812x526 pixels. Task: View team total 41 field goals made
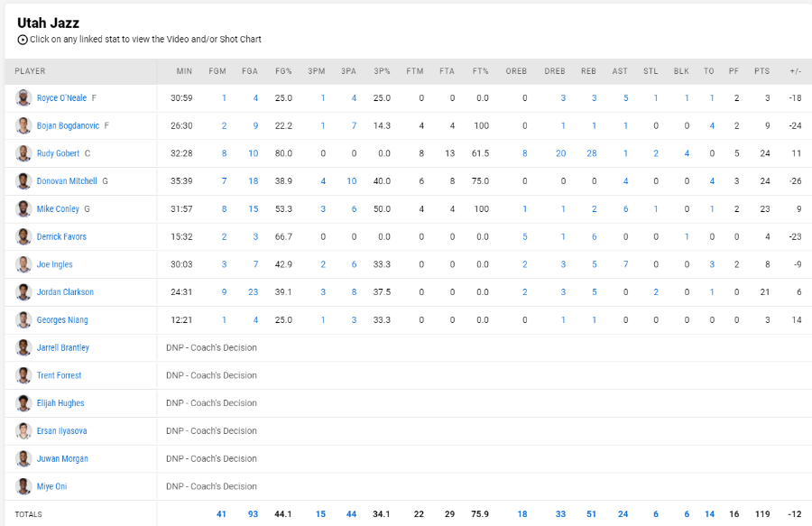click(221, 514)
